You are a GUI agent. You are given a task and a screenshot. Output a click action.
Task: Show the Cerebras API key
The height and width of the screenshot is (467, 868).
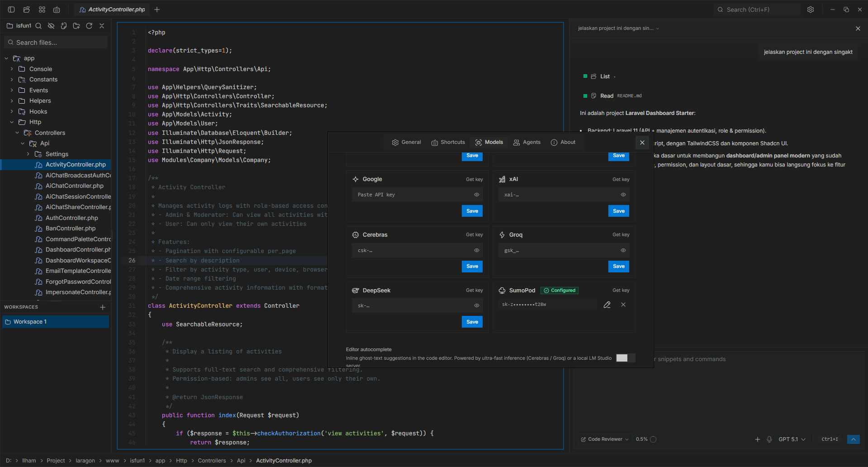[477, 251]
